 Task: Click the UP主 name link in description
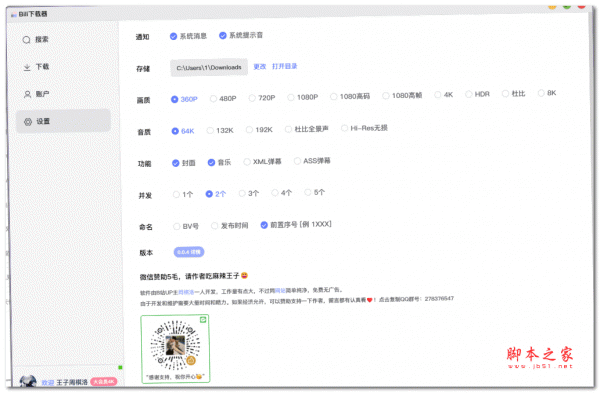[x=186, y=292]
